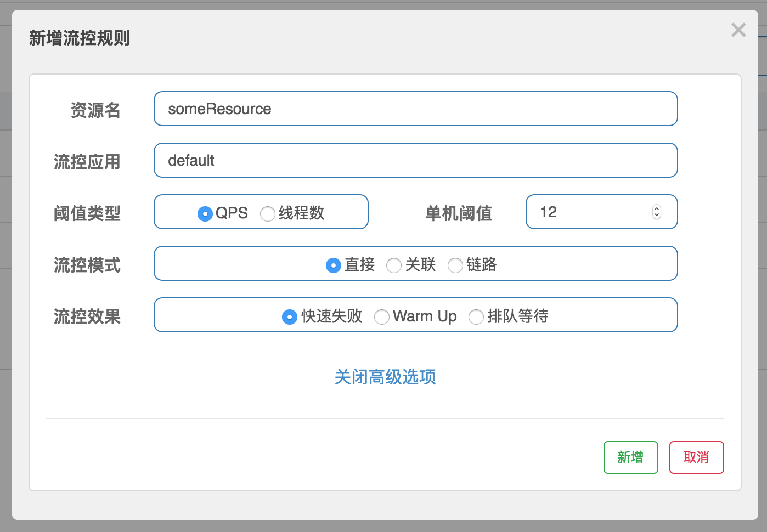Select the QPS threshold type

point(205,214)
